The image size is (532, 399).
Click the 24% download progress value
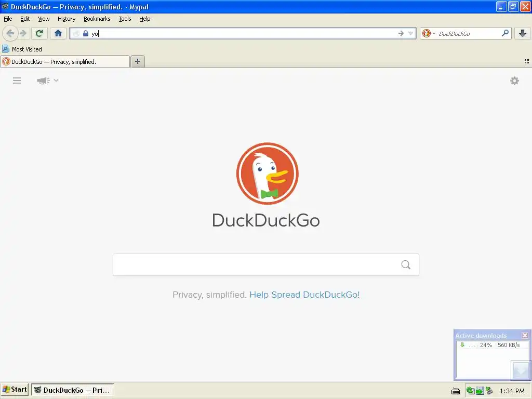[486, 345]
